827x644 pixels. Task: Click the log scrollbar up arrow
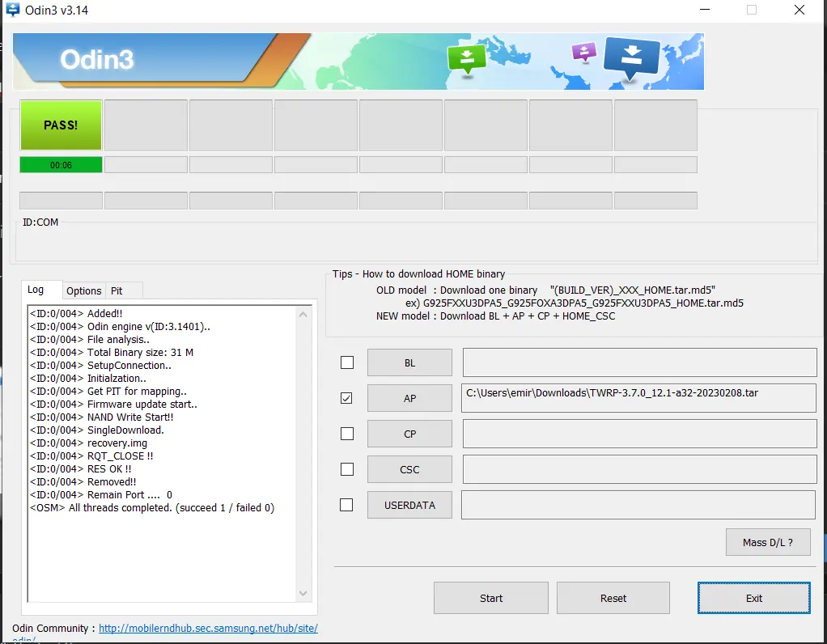pos(303,315)
